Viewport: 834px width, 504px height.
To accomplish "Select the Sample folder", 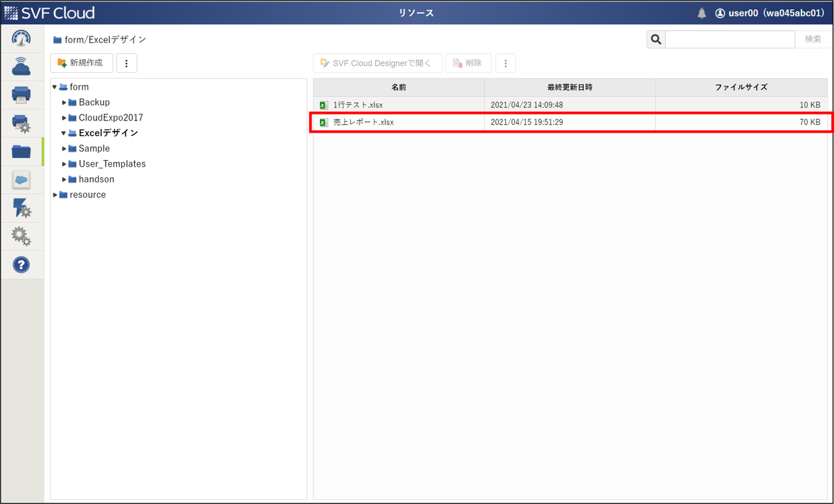I will coord(94,148).
